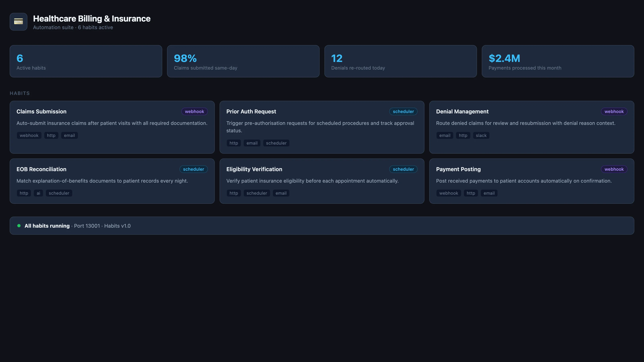Open the Payment Posting habit title
The width and height of the screenshot is (644, 362).
458,169
